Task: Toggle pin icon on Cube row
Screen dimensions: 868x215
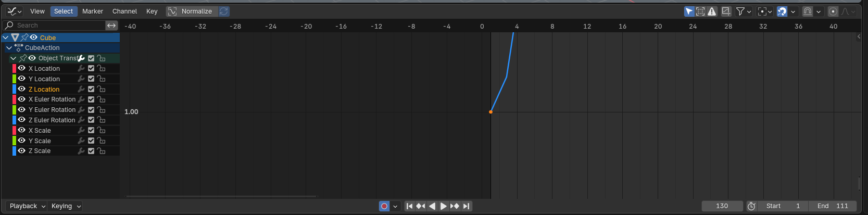Action: point(24,37)
